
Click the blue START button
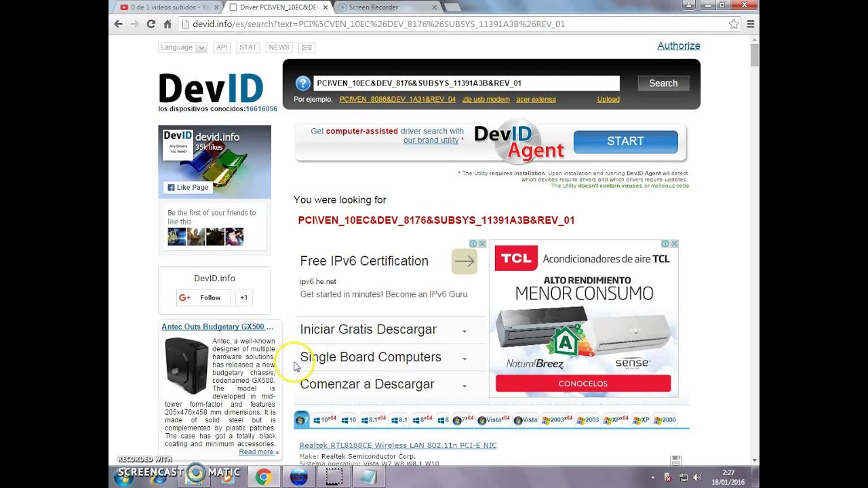click(625, 142)
